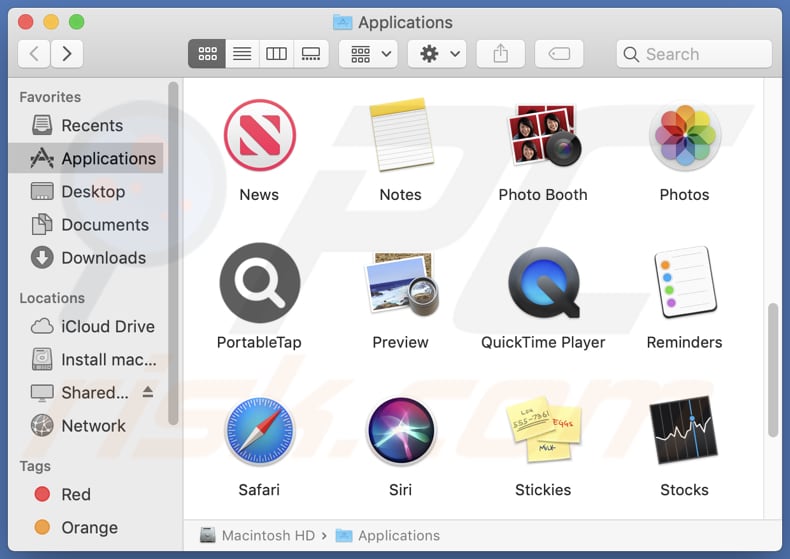
Task: Click the Locations section header
Action: click(52, 298)
